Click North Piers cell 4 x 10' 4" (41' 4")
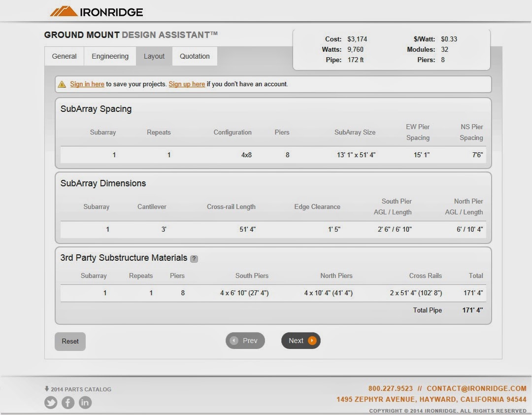This screenshot has height=415, width=532. [x=329, y=293]
